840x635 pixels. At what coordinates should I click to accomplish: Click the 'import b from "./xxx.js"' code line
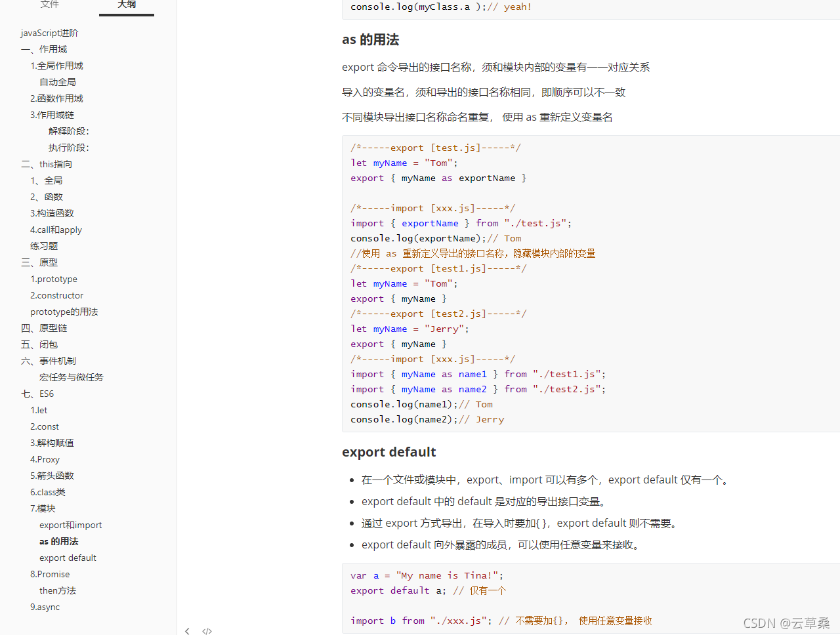point(501,621)
